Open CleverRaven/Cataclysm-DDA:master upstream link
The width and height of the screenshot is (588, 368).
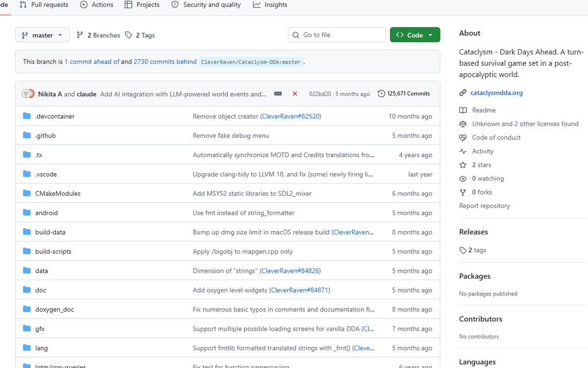coord(251,62)
